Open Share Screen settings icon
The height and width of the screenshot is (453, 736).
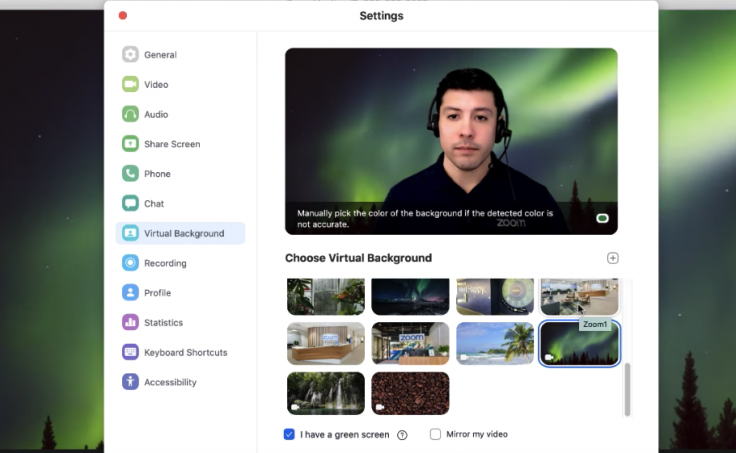130,144
